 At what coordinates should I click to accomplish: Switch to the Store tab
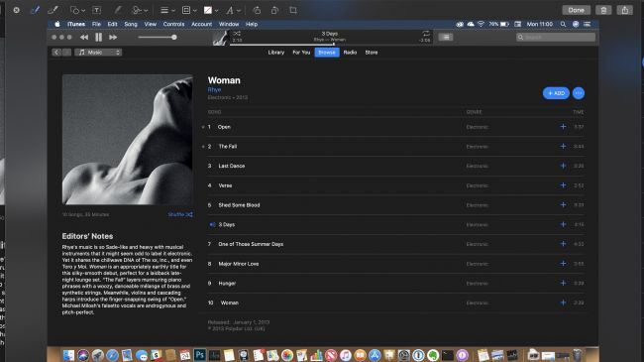372,53
